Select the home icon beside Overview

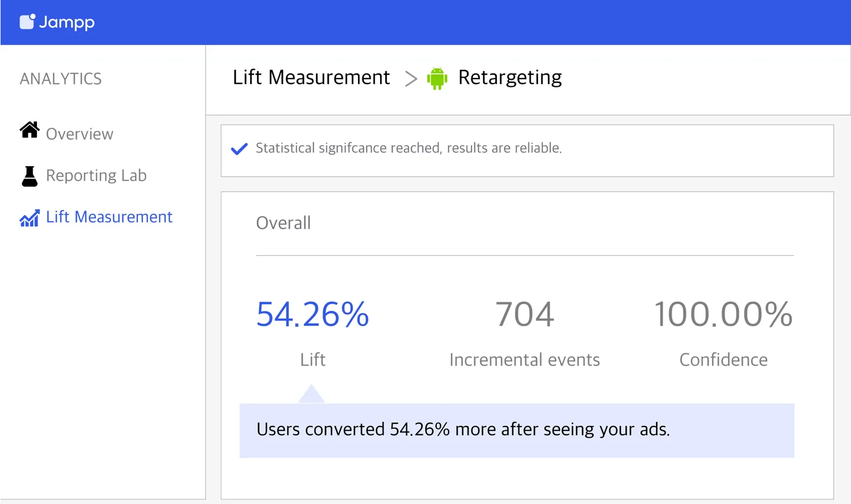tap(29, 131)
